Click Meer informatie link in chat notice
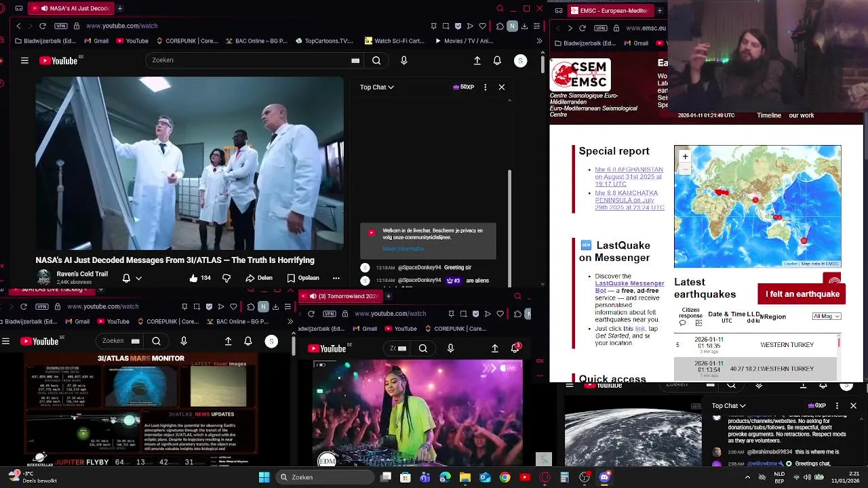This screenshot has width=868, height=488. [x=403, y=249]
